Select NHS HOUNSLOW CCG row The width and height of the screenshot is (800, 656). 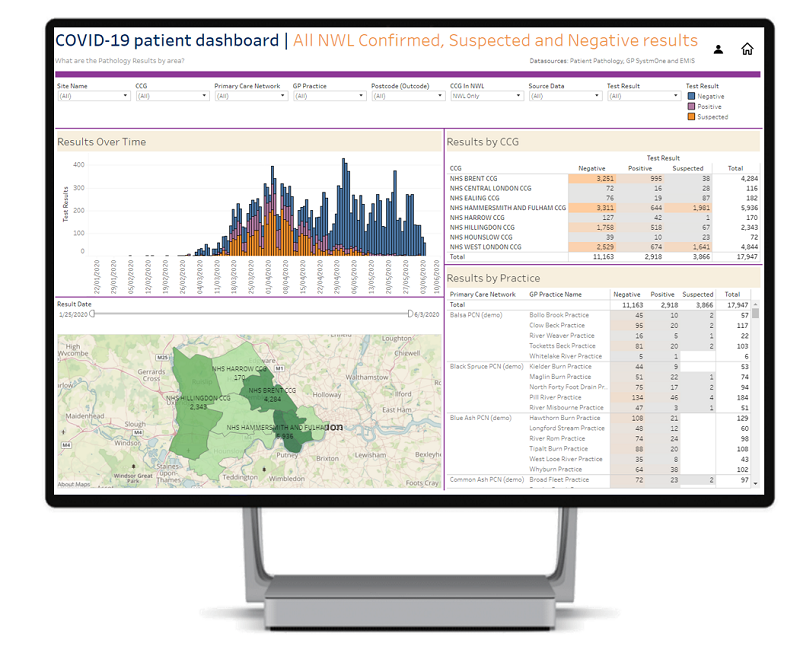point(604,237)
